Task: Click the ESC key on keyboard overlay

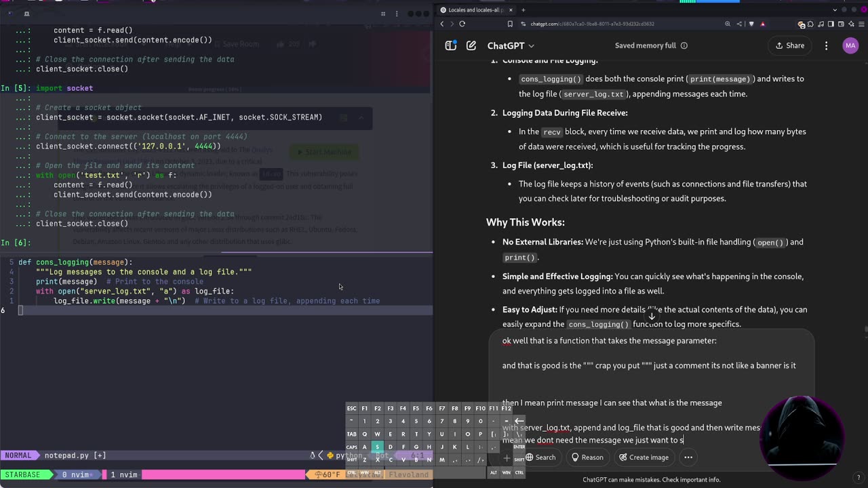Action: pyautogui.click(x=351, y=409)
